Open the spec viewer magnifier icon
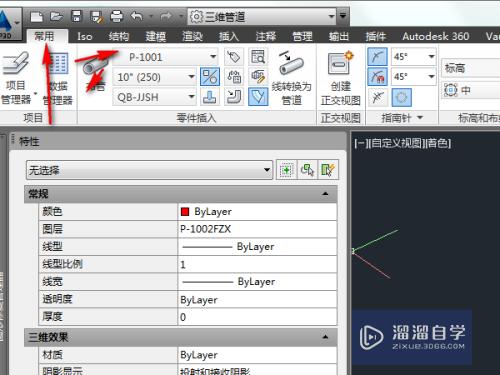Screen dimensions: 500x375 [x=258, y=57]
